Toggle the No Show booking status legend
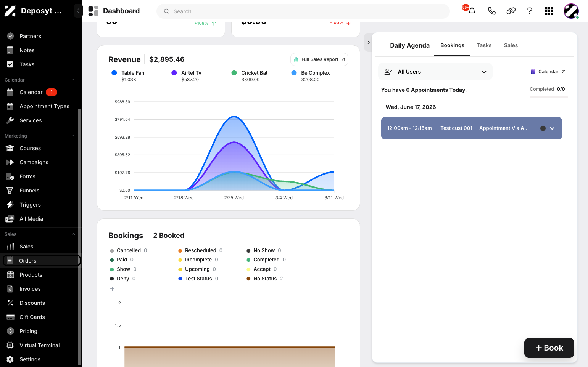Image resolution: width=588 pixels, height=367 pixels. tap(264, 250)
